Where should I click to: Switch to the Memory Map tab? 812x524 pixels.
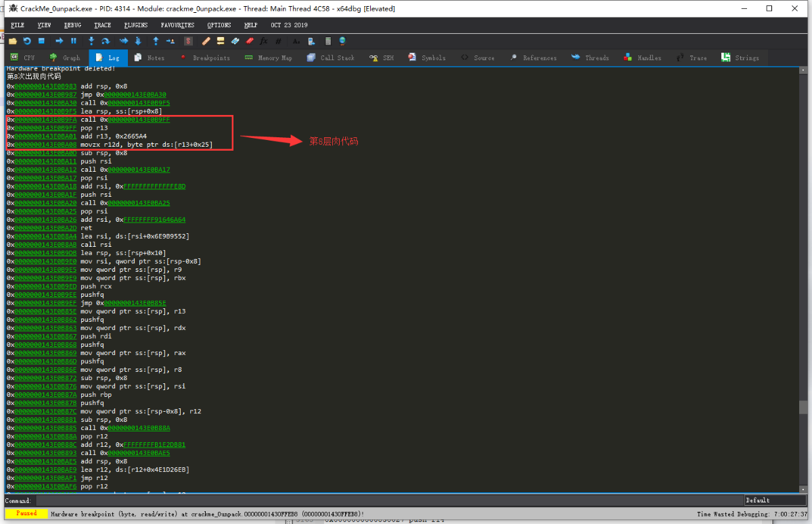[x=269, y=58]
